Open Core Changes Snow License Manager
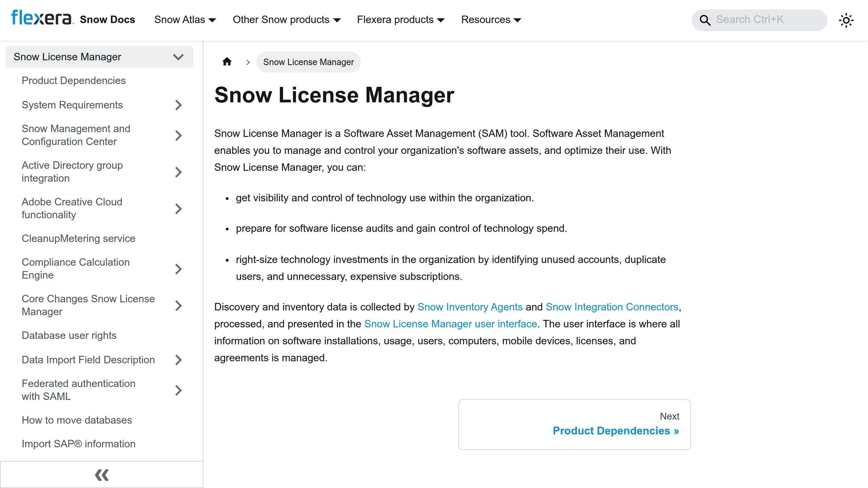 [88, 305]
